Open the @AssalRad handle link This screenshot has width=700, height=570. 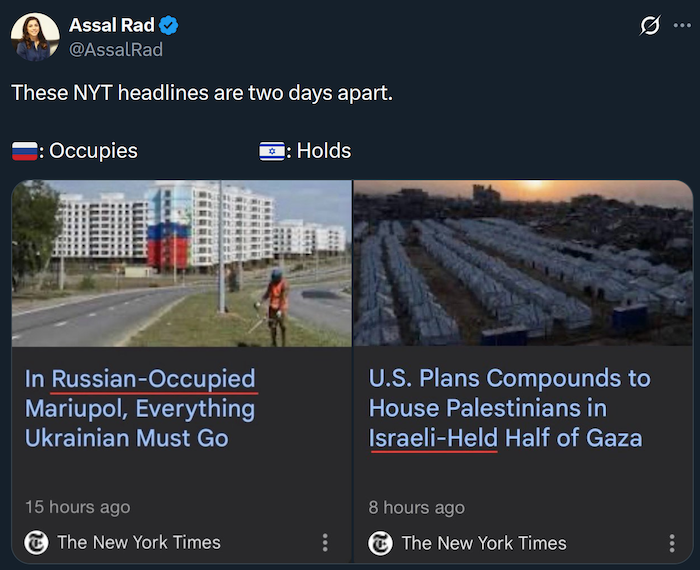click(x=115, y=49)
